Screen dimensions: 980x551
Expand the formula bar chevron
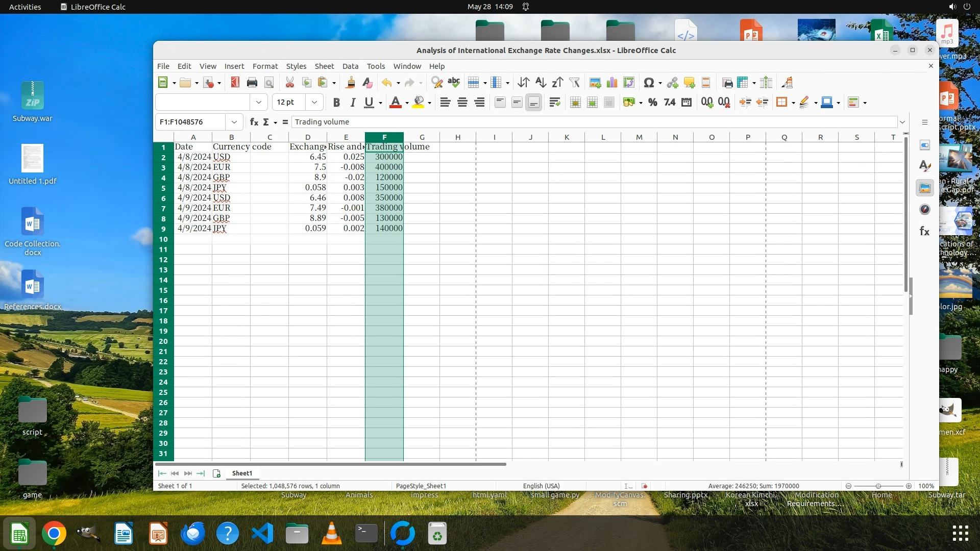(902, 122)
